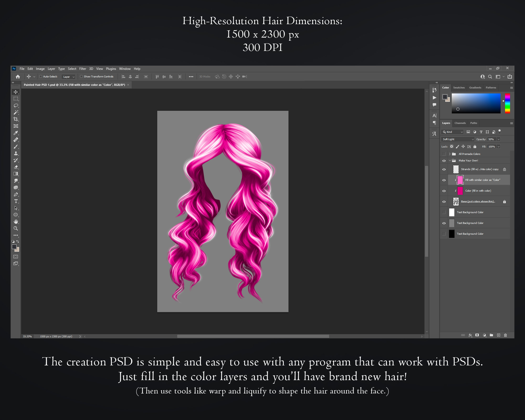Hide the Color (fill in with color) layer
The width and height of the screenshot is (525, 420).
tap(444, 191)
